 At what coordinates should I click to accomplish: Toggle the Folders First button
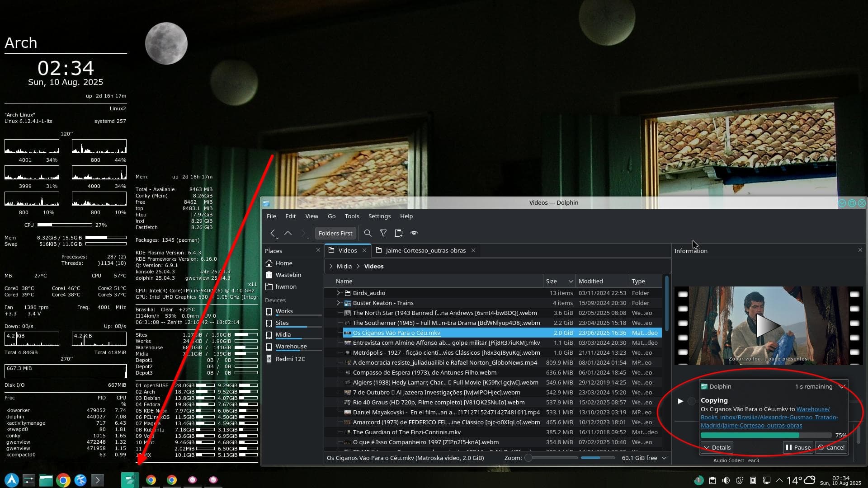tap(335, 233)
